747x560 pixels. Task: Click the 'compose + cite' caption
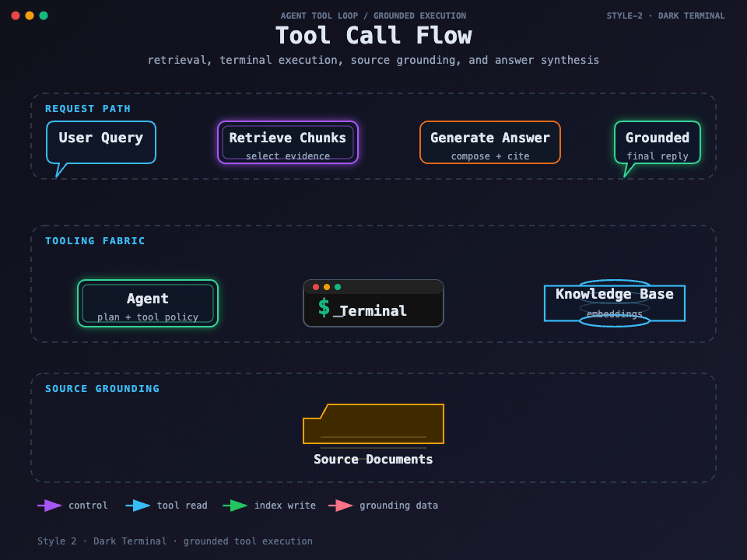pyautogui.click(x=490, y=156)
